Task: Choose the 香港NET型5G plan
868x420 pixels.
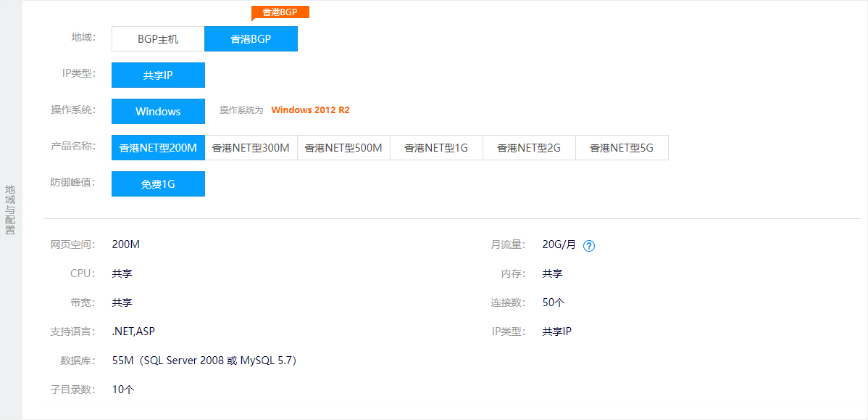Action: point(622,147)
